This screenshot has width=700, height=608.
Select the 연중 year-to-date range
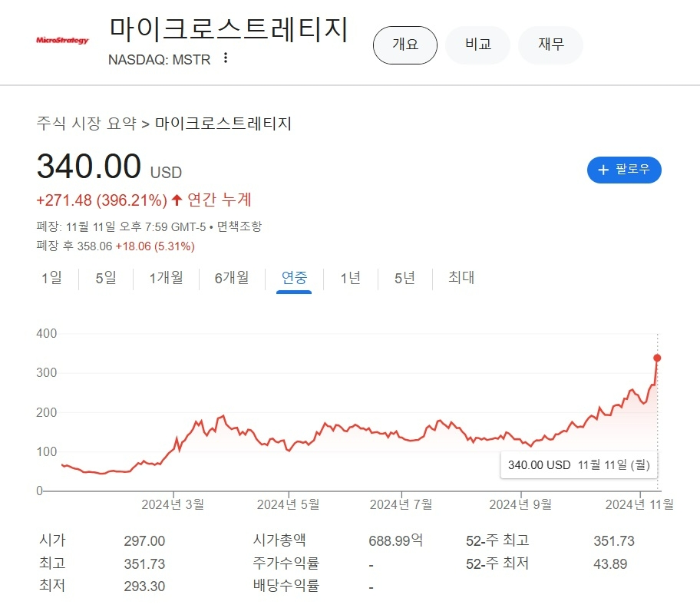click(x=294, y=278)
